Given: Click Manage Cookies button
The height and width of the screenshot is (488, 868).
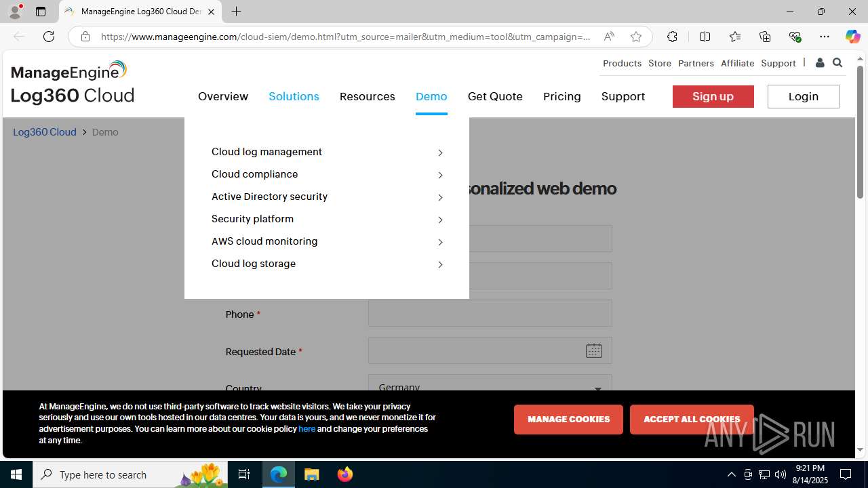Looking at the screenshot, I should (x=568, y=419).
